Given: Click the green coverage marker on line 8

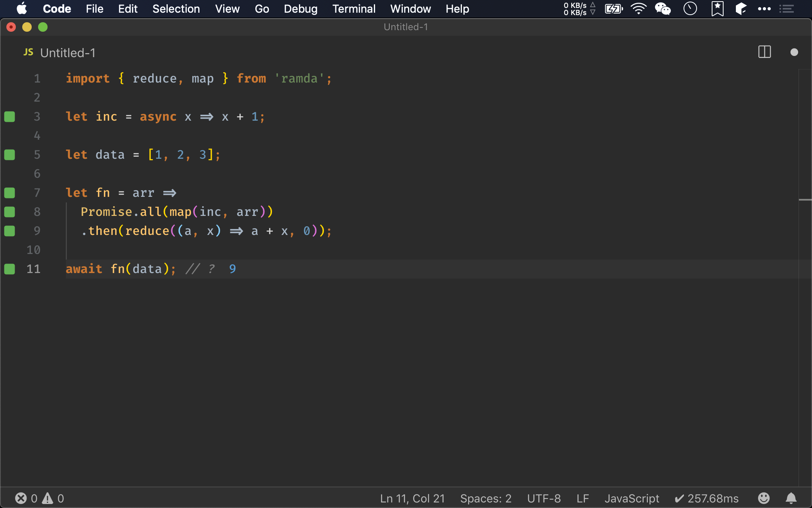Looking at the screenshot, I should [x=10, y=212].
